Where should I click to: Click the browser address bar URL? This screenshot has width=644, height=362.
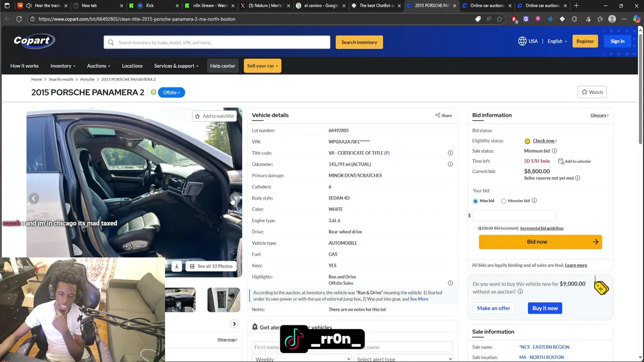(x=137, y=19)
